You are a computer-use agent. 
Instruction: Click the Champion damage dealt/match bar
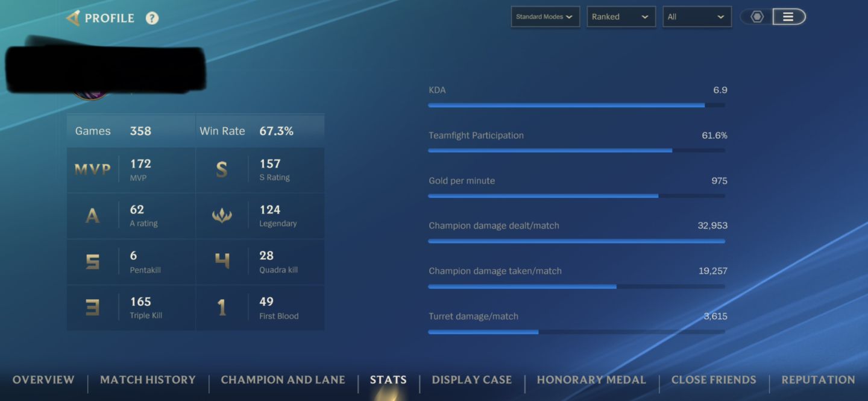(576, 241)
